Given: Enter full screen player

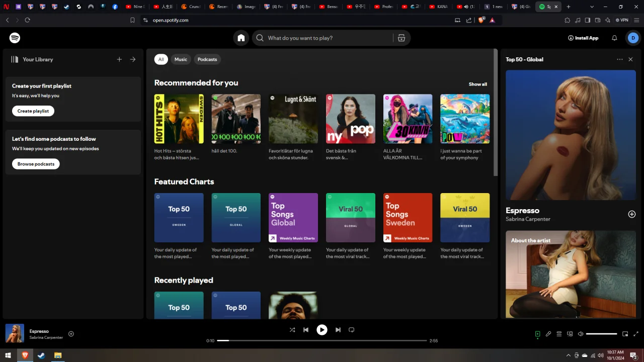Looking at the screenshot, I should [x=636, y=334].
